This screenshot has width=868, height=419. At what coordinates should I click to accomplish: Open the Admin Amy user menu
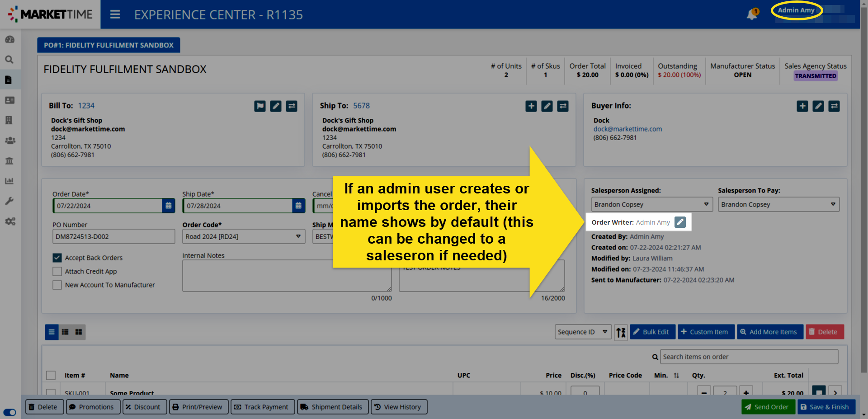pyautogui.click(x=796, y=10)
